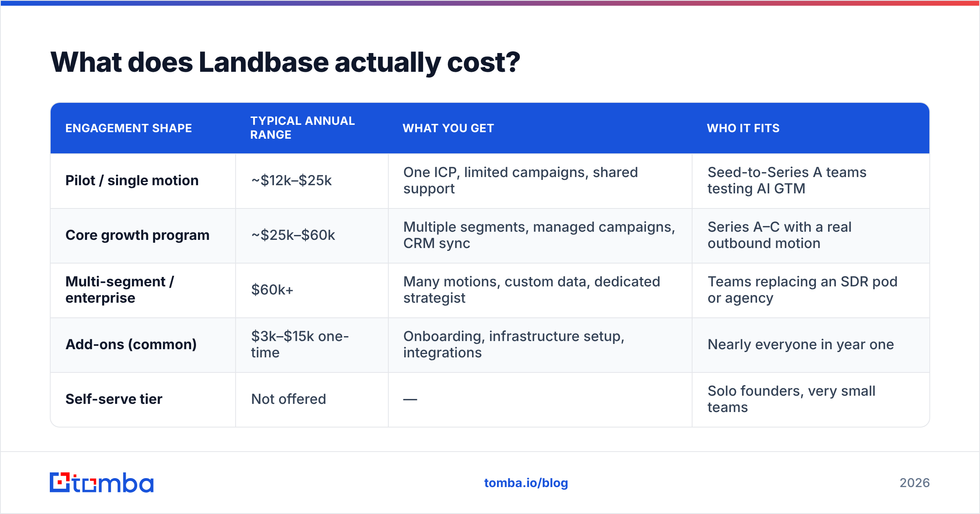Click the tomba logo
Image resolution: width=980 pixels, height=514 pixels.
(102, 483)
